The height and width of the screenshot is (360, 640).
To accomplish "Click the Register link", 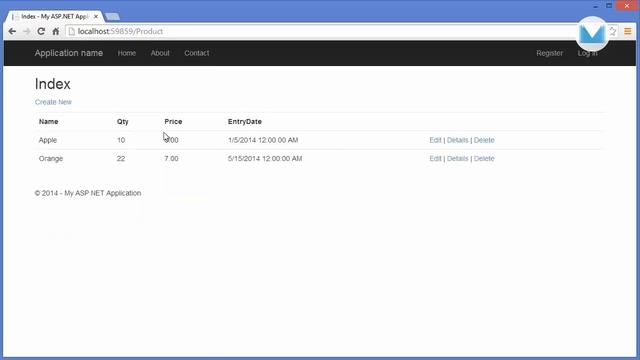I will [549, 53].
